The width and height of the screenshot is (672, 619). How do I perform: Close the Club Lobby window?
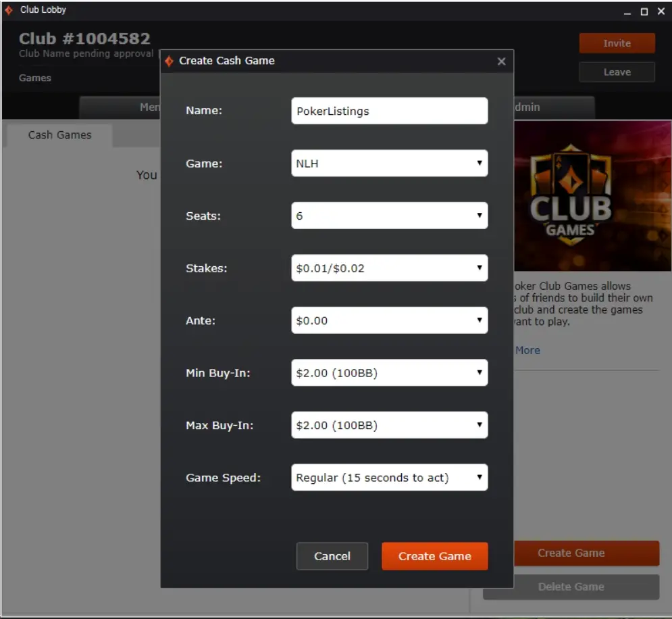tap(661, 11)
